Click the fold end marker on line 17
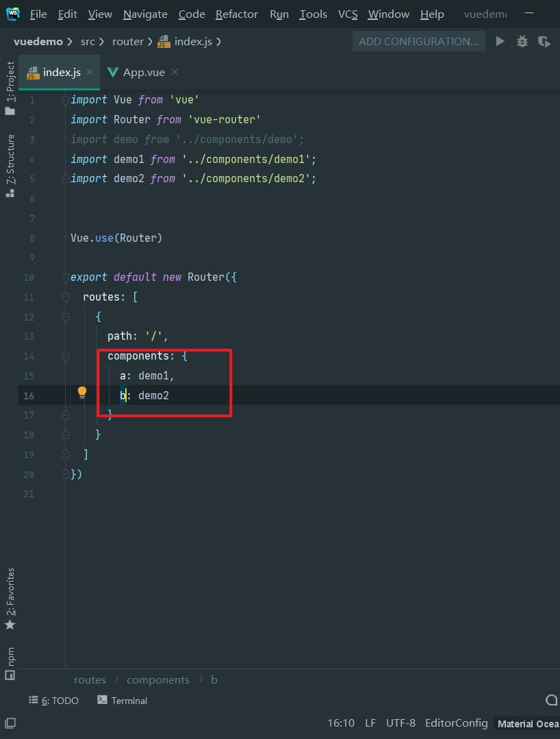 [x=66, y=415]
